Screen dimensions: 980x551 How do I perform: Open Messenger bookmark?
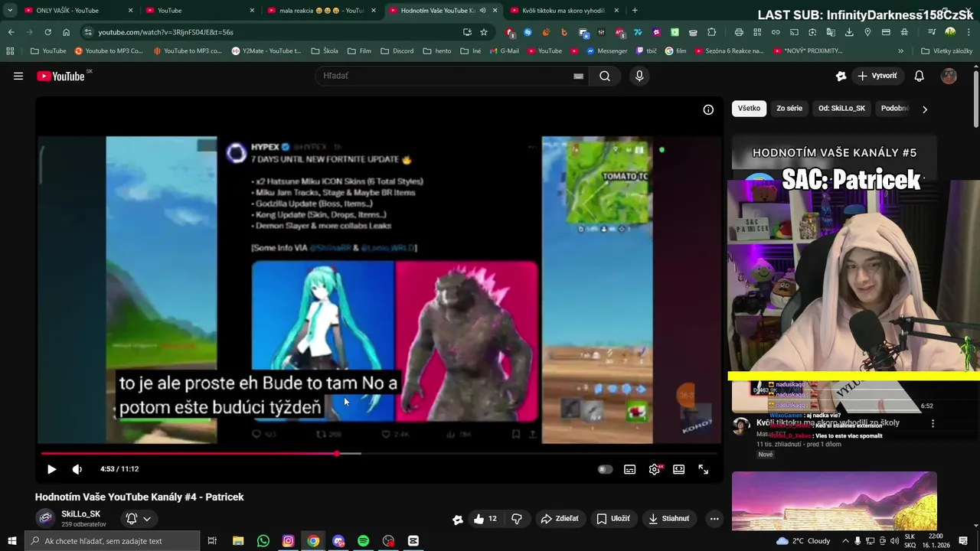[x=606, y=51]
